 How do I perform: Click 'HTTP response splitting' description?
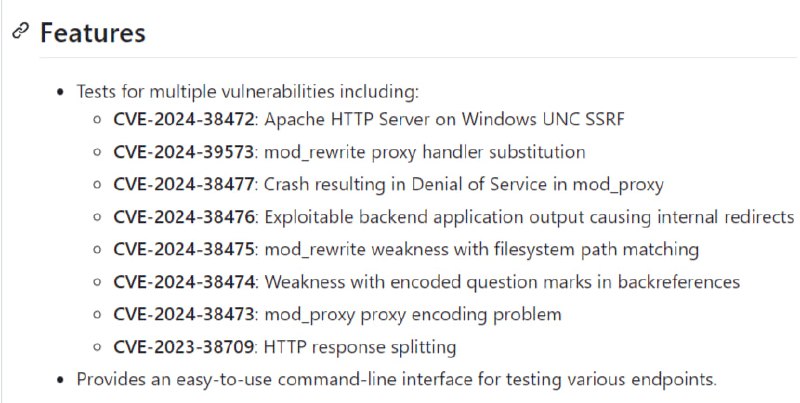pyautogui.click(x=360, y=348)
